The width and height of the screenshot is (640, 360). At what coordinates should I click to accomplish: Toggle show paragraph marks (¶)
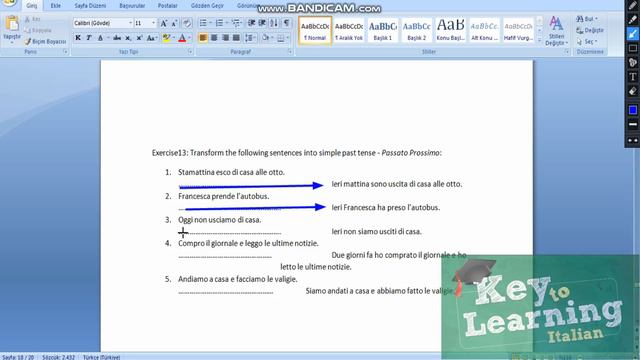[287, 23]
